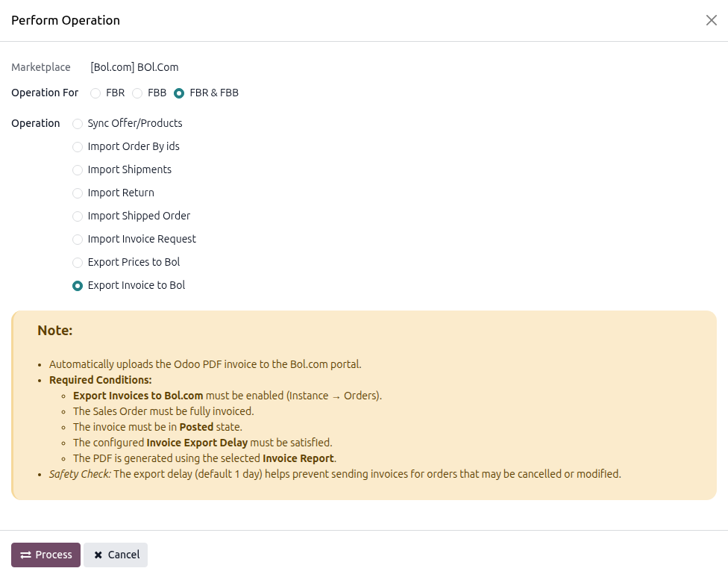Viewport: 728px width, 577px height.
Task: Pick the Import Return operation
Action: [78, 193]
